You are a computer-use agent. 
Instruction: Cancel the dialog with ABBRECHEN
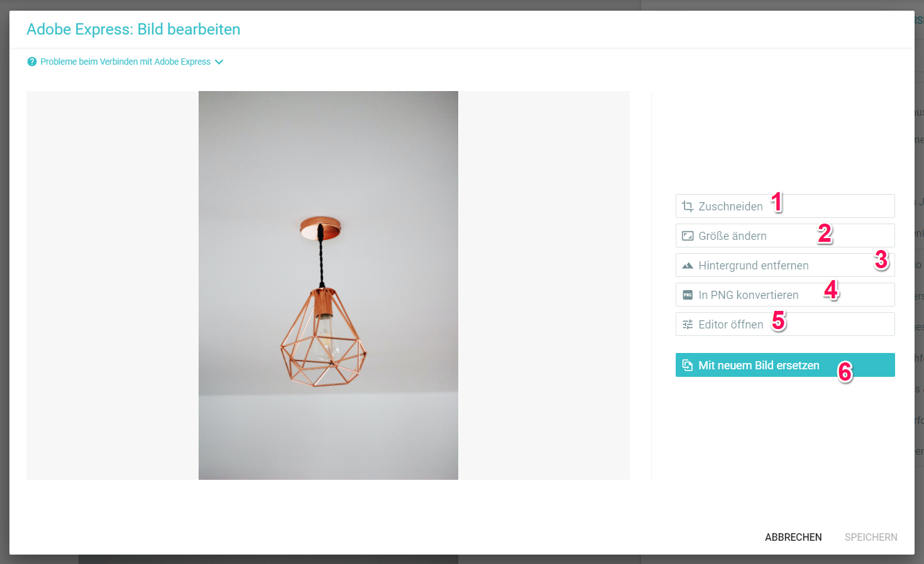(x=793, y=537)
